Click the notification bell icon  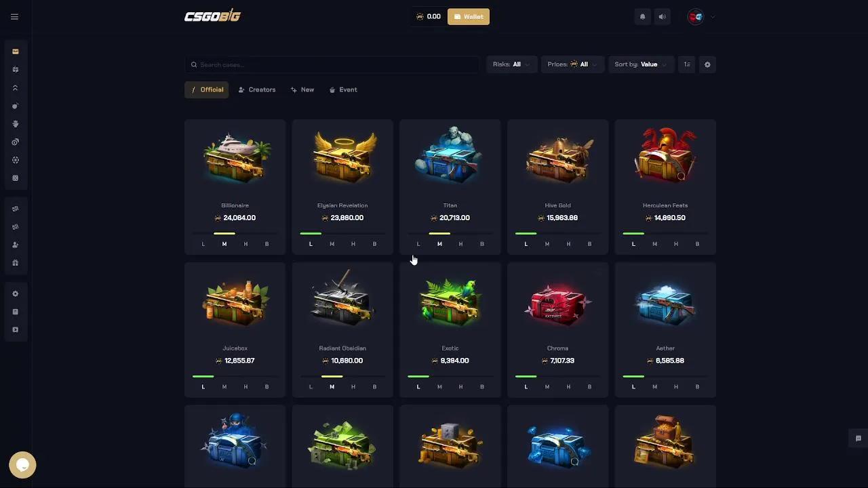point(642,17)
